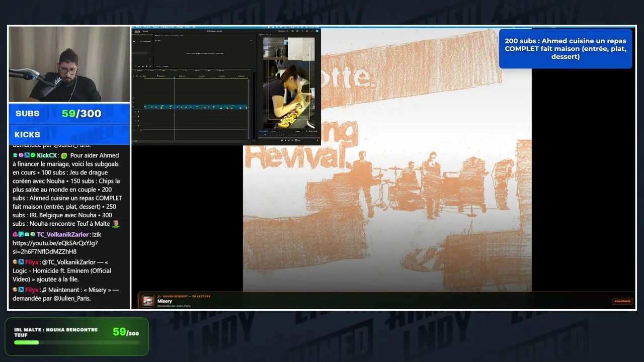Click the @TC_VolkanikZarlor mention in Filyx's message
The width and height of the screenshot is (644, 362).
point(69,262)
